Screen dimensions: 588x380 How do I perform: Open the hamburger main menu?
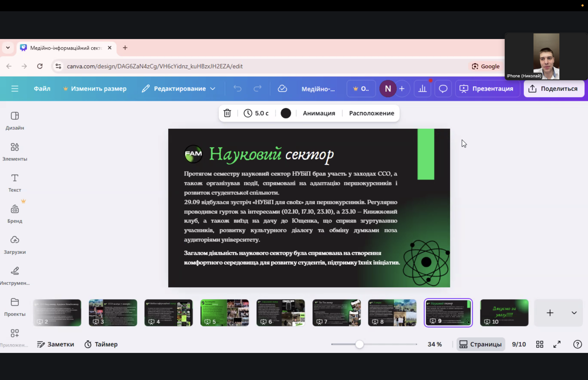(15, 89)
